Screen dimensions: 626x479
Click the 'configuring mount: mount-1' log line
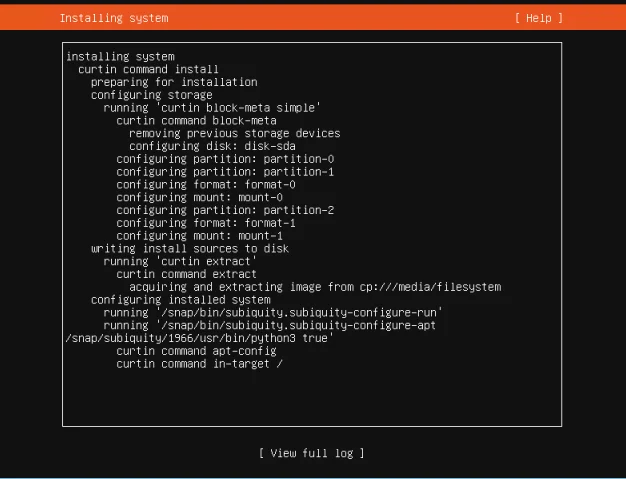click(199, 236)
